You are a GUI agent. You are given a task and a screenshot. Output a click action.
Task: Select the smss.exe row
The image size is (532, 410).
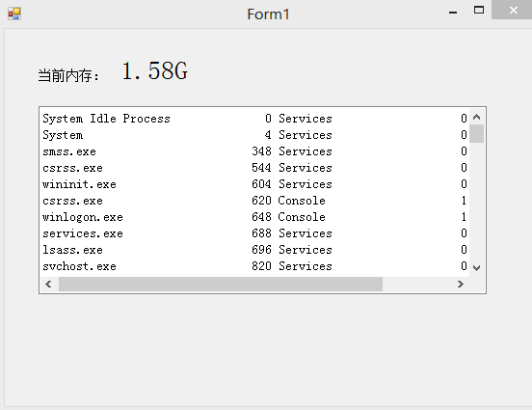(254, 151)
